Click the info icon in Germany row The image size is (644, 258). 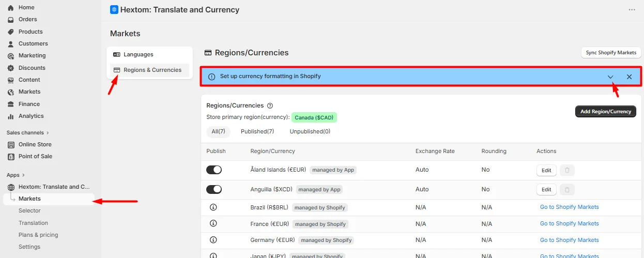[x=213, y=240]
